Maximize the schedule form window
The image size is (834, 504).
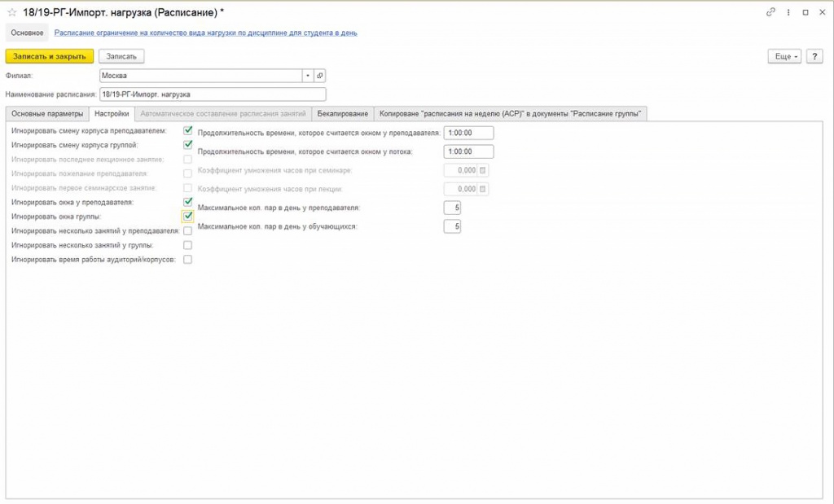[805, 13]
